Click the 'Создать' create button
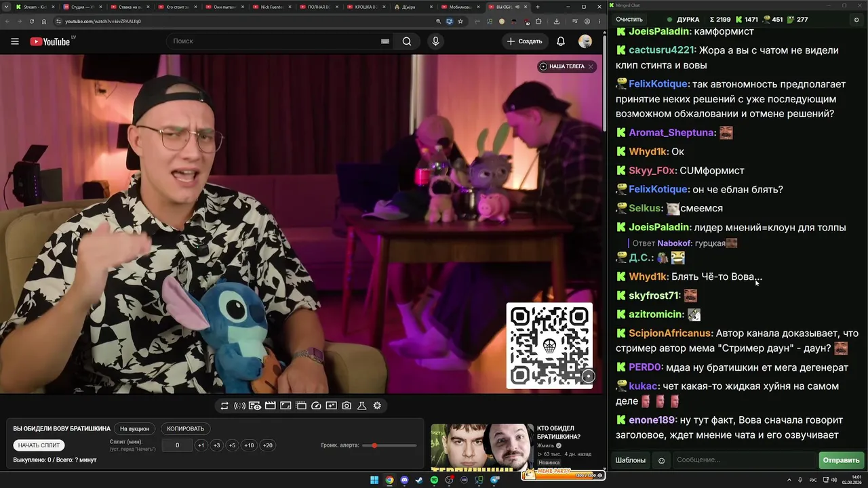Image resolution: width=868 pixels, height=488 pixels. (525, 41)
